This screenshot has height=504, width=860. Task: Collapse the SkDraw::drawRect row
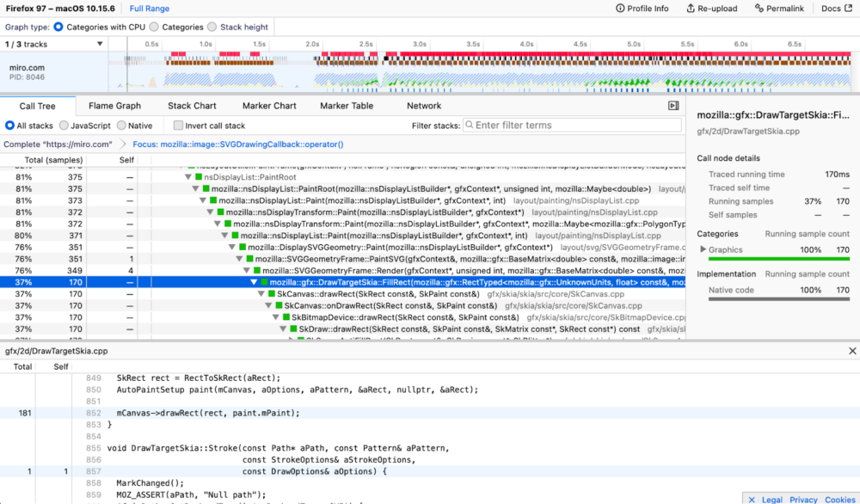[x=283, y=329]
